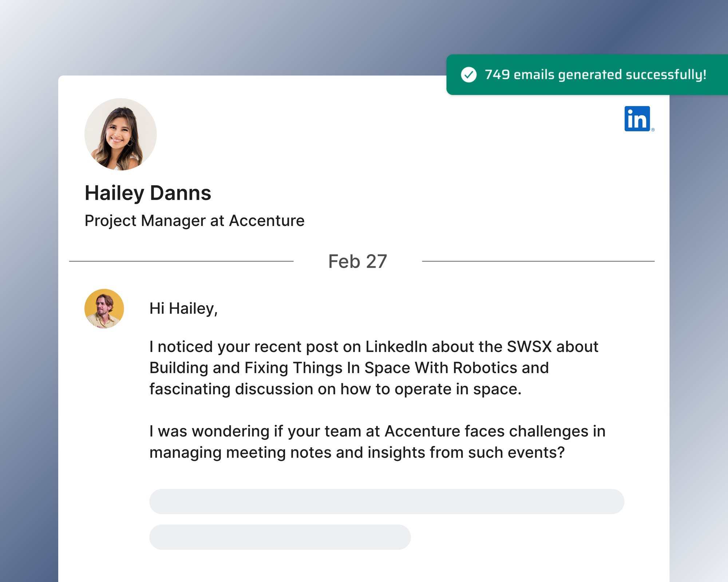The height and width of the screenshot is (582, 728).
Task: Click the sender's avatar beside the message
Action: click(104, 308)
